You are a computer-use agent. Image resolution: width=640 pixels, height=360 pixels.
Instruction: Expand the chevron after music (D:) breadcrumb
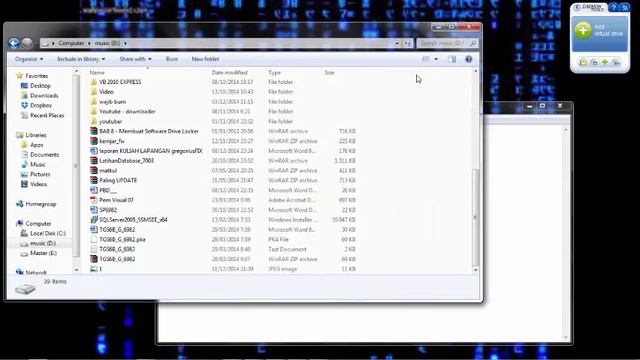tap(125, 43)
